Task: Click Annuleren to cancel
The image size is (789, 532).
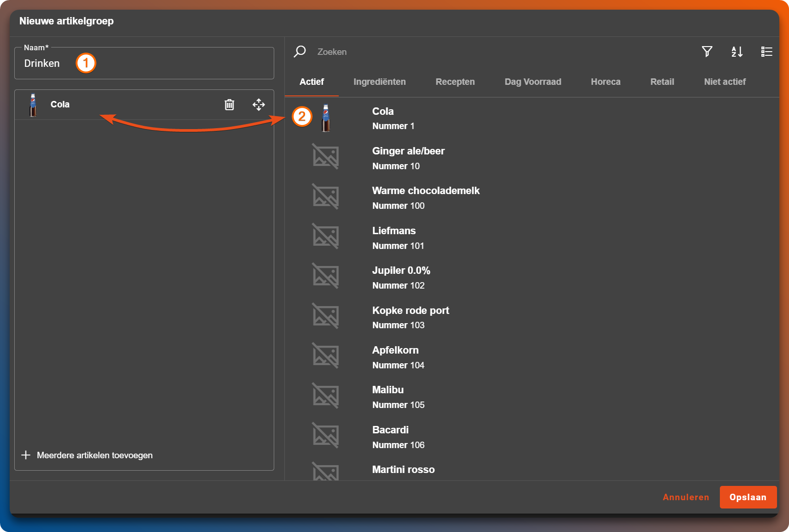Action: pyautogui.click(x=686, y=497)
